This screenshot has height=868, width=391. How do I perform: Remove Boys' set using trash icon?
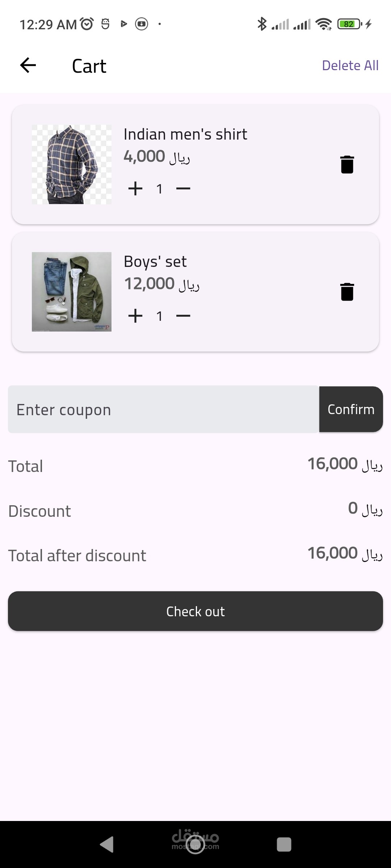click(x=347, y=292)
